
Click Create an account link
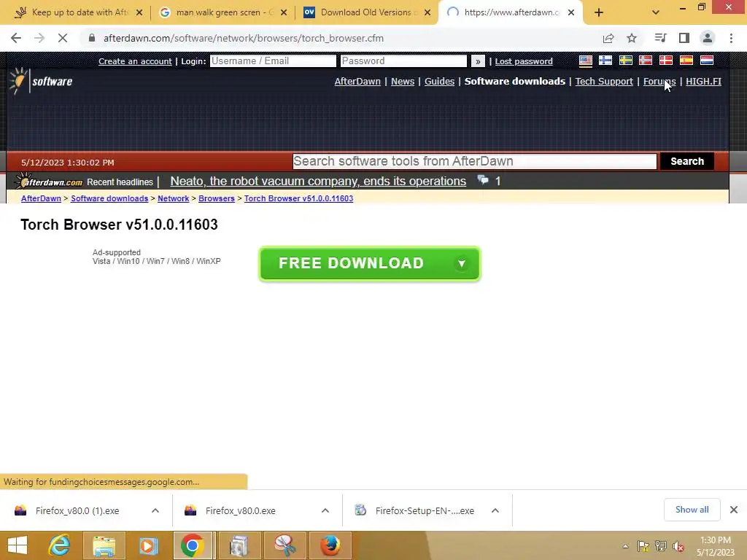click(x=135, y=61)
